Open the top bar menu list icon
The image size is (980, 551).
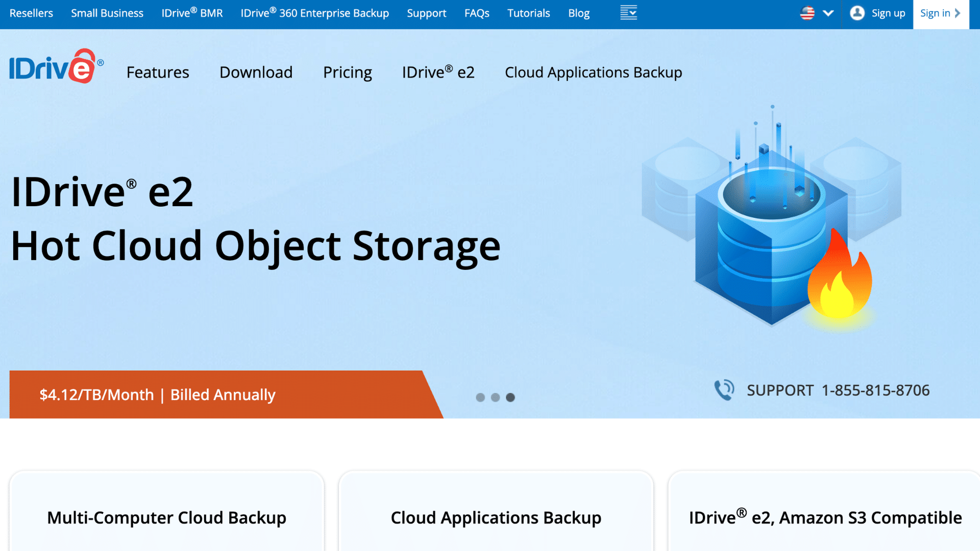click(628, 13)
